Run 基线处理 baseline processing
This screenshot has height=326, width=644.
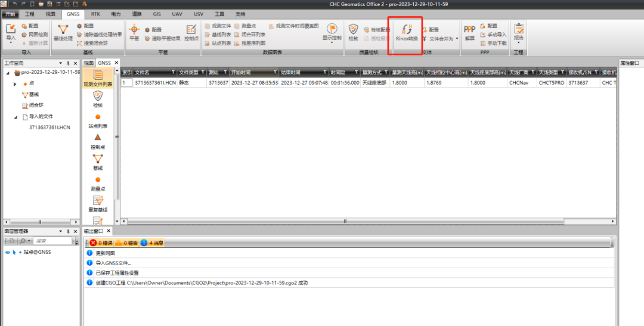tap(63, 33)
